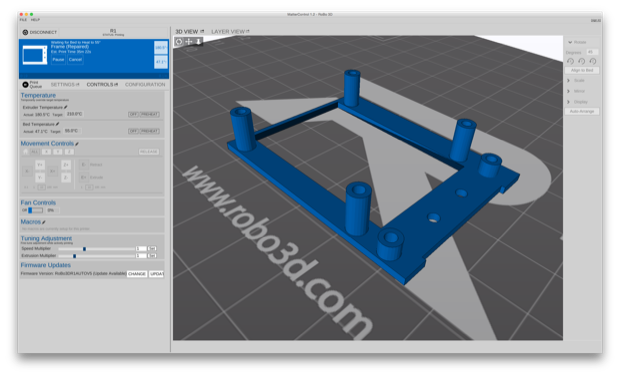Viewport: 620px width, 377px height.
Task: Click the X- jog button
Action: 27,171
